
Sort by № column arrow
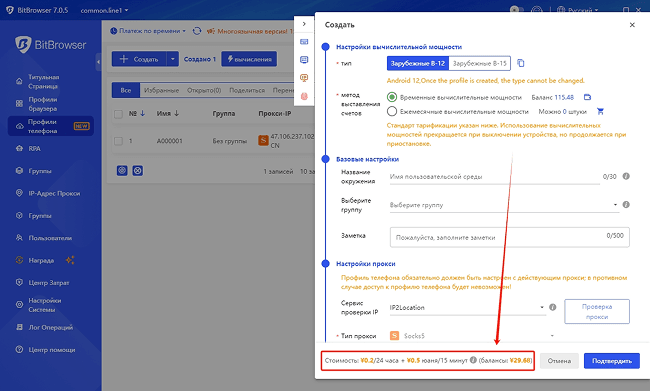(143, 113)
